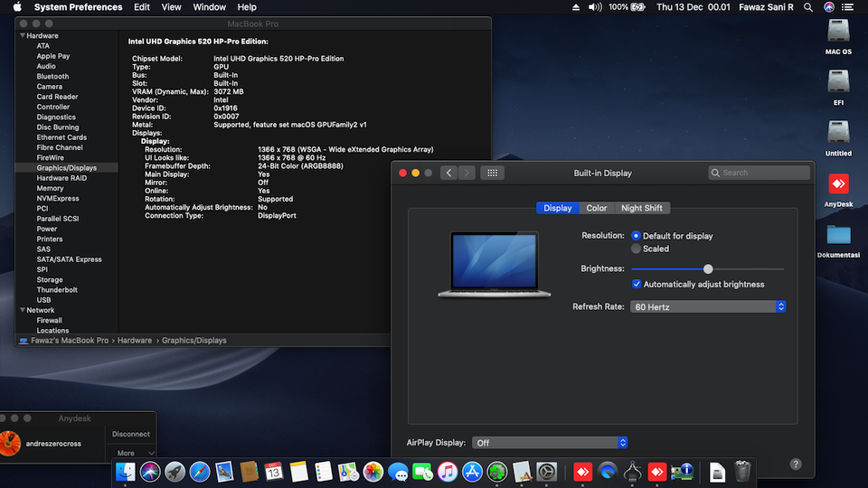Collapse the Hardware section in sidebar
The width and height of the screenshot is (868, 488).
coord(21,36)
